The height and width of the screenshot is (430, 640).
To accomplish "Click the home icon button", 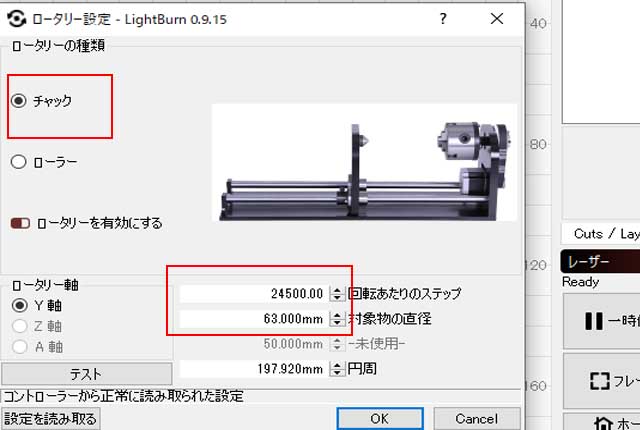I will 603,423.
